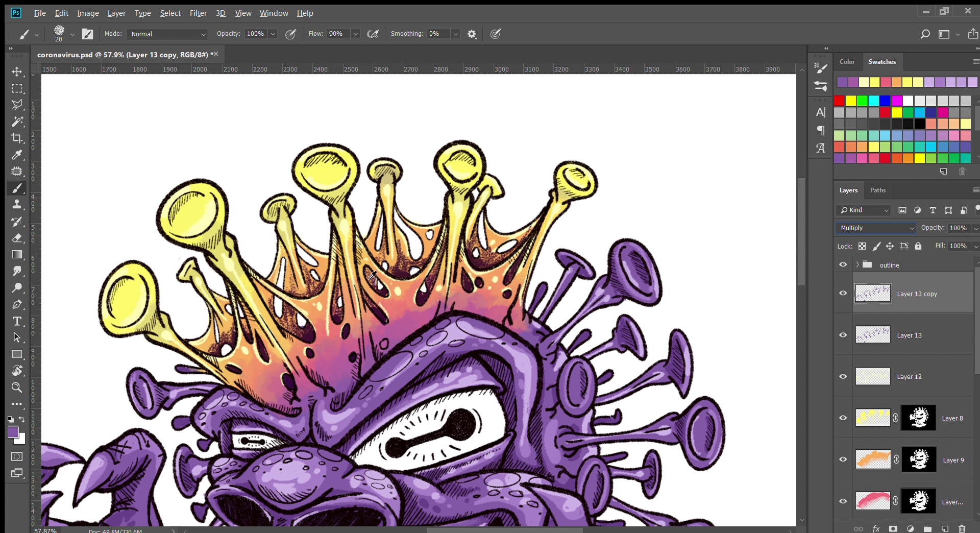Select the Crop tool
Image resolution: width=980 pixels, height=533 pixels.
click(x=17, y=138)
